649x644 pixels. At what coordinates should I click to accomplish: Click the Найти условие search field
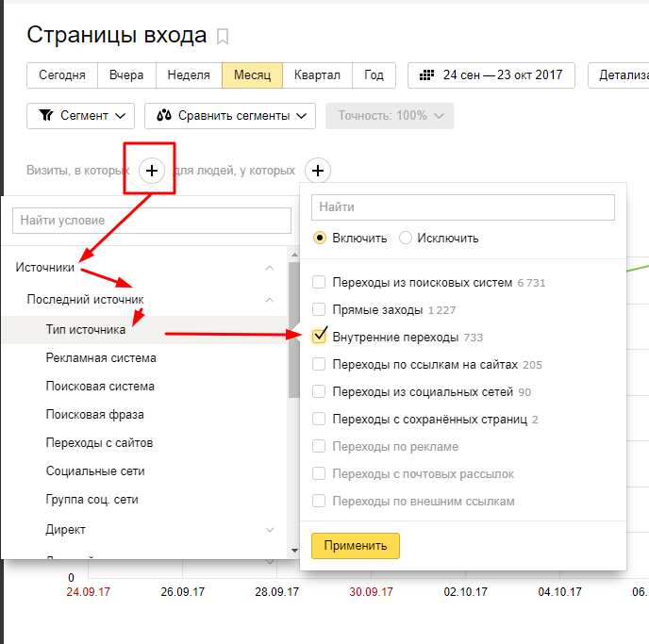pyautogui.click(x=151, y=221)
